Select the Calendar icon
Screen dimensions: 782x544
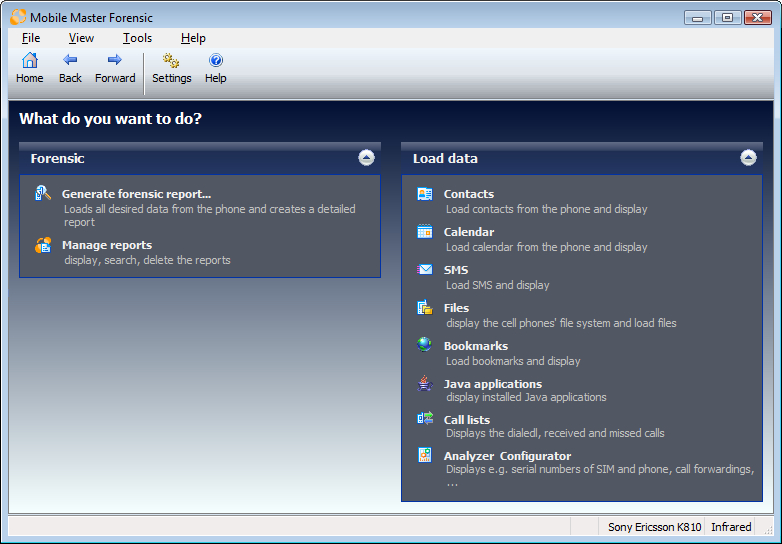click(x=425, y=232)
